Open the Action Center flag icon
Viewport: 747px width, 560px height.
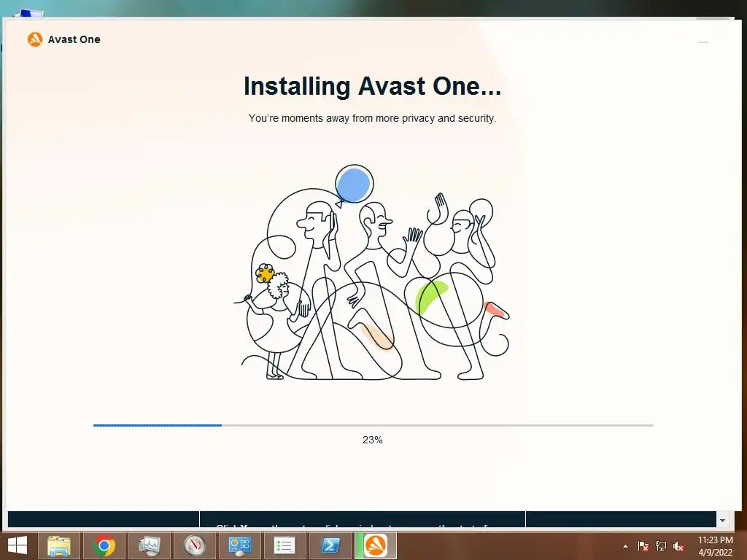click(643, 546)
